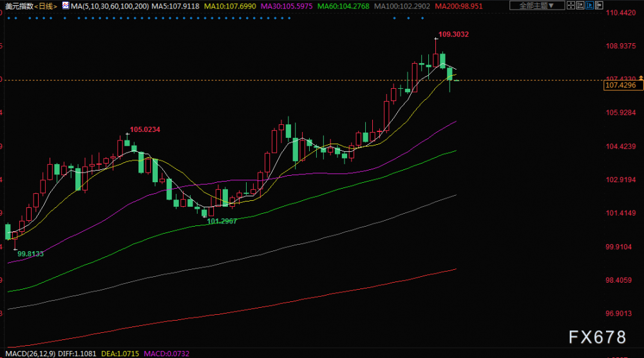Open MACD(26,12,9) indicator panel label
This screenshot has width=644, height=358.
pos(30,353)
